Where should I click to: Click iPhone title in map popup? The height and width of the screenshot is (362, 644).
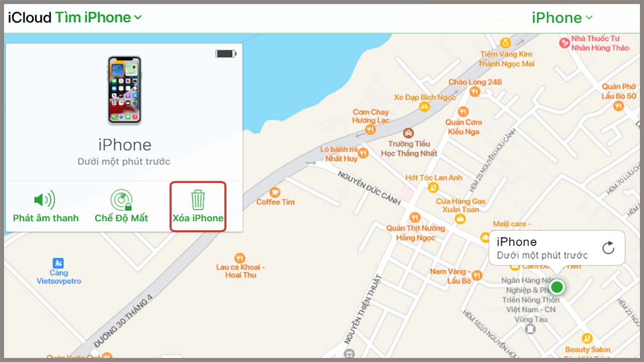[x=517, y=242]
